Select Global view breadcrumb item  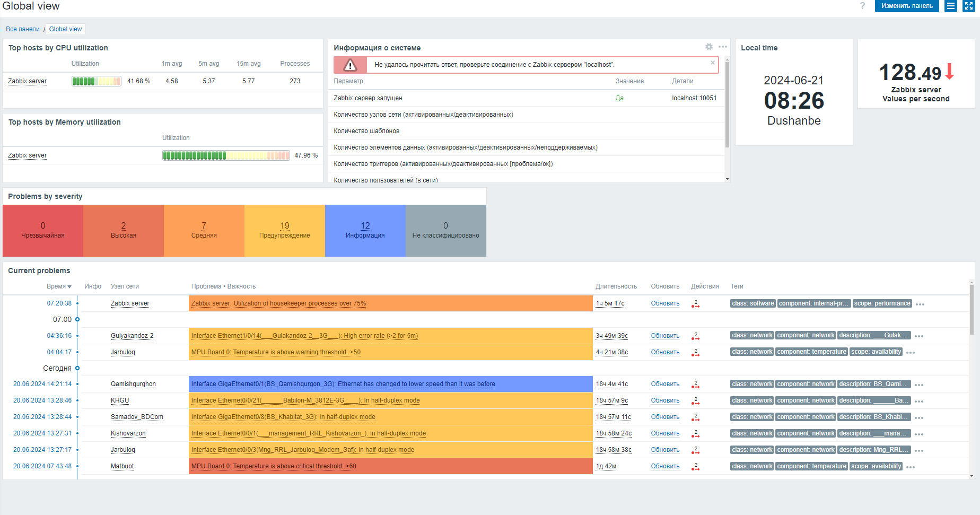tap(65, 29)
